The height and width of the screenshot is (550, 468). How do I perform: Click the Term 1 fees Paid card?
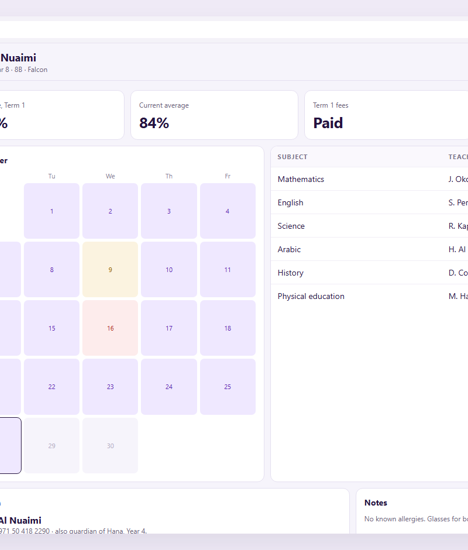click(x=386, y=115)
